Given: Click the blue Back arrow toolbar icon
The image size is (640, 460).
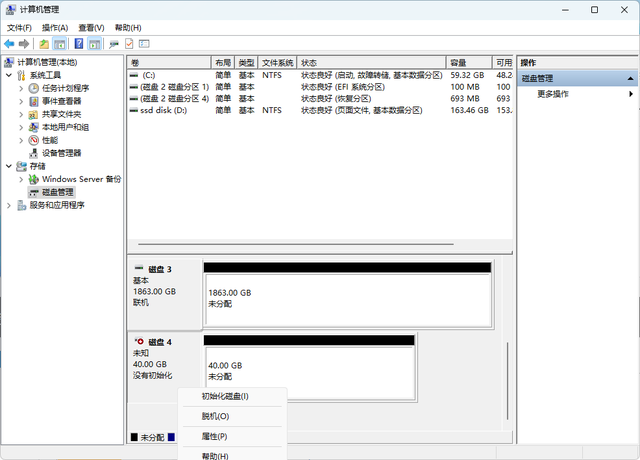Looking at the screenshot, I should (x=9, y=44).
